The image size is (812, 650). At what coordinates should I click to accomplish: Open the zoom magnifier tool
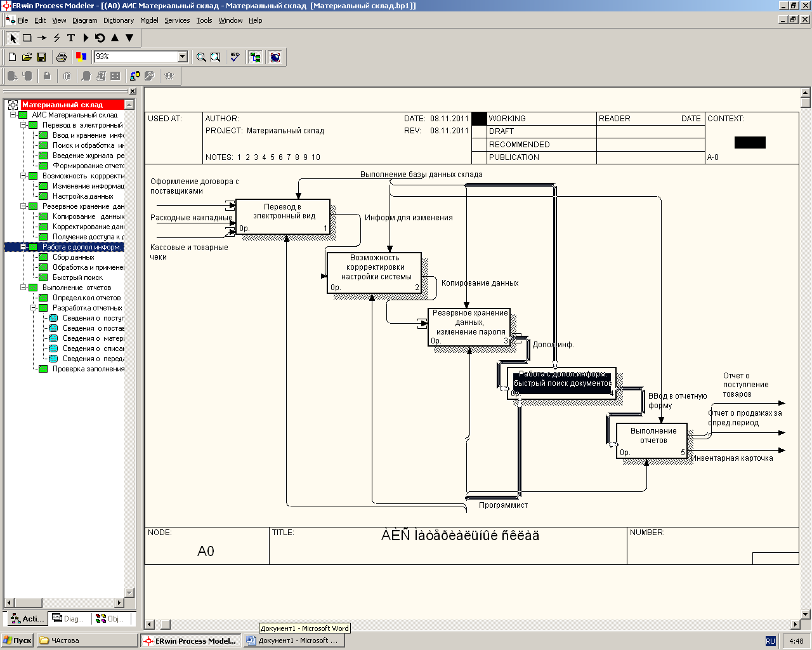pyautogui.click(x=201, y=57)
